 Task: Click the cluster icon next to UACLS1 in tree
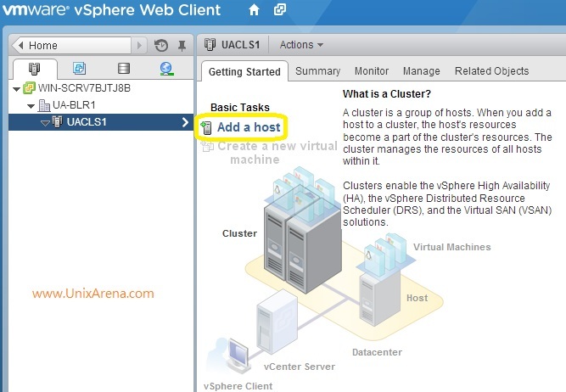click(x=58, y=121)
